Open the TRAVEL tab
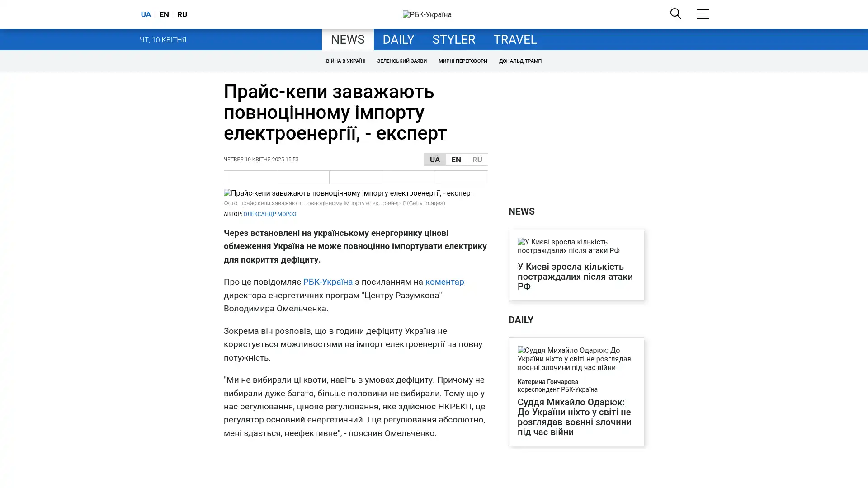Screen dimensions: 868x488 [x=515, y=39]
